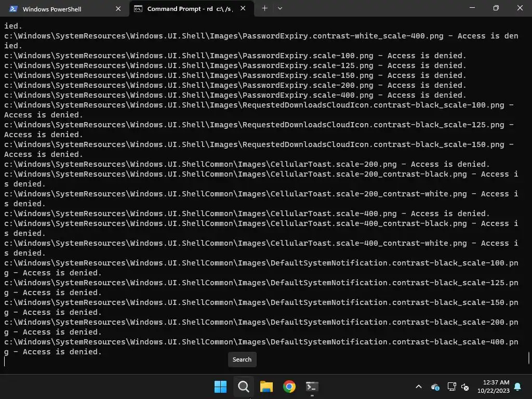Click the PasswordExpiry.scale-100.png output line
Screen dimensions: 532x399
[235, 56]
